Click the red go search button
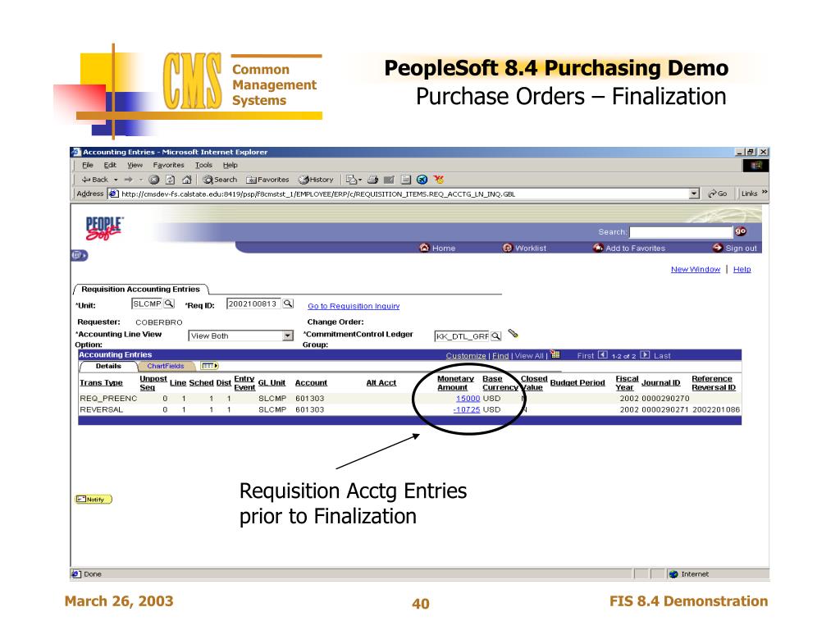Viewport: 840px width, 630px height. pyautogui.click(x=741, y=231)
